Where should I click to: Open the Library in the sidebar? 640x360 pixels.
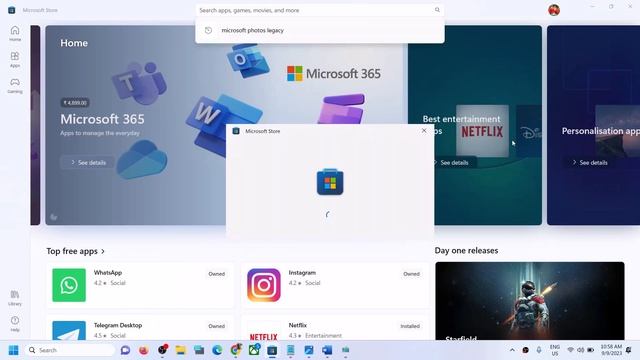pos(15,298)
